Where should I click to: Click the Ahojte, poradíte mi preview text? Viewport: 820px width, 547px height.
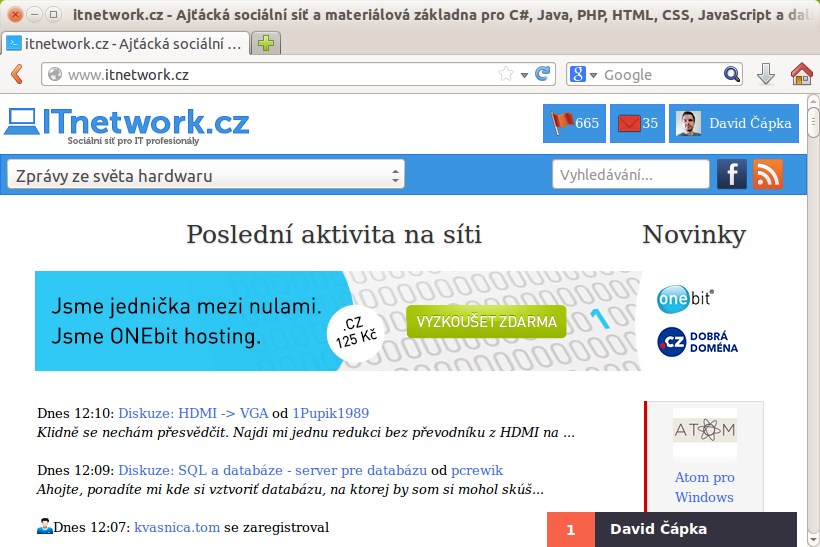tap(290, 489)
